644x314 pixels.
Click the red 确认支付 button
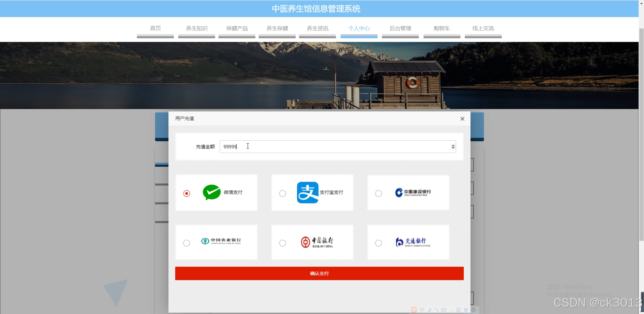click(x=319, y=274)
